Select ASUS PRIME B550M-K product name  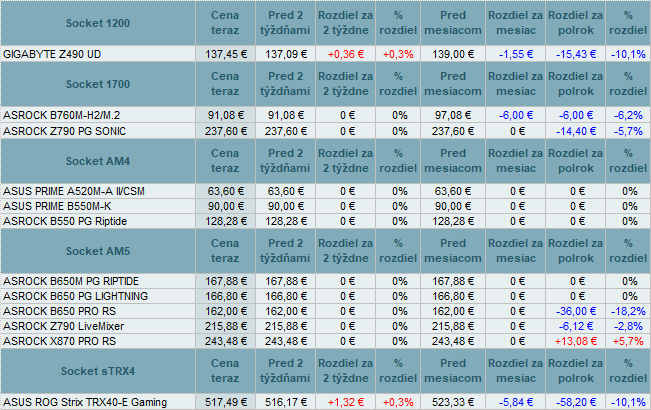click(x=57, y=206)
